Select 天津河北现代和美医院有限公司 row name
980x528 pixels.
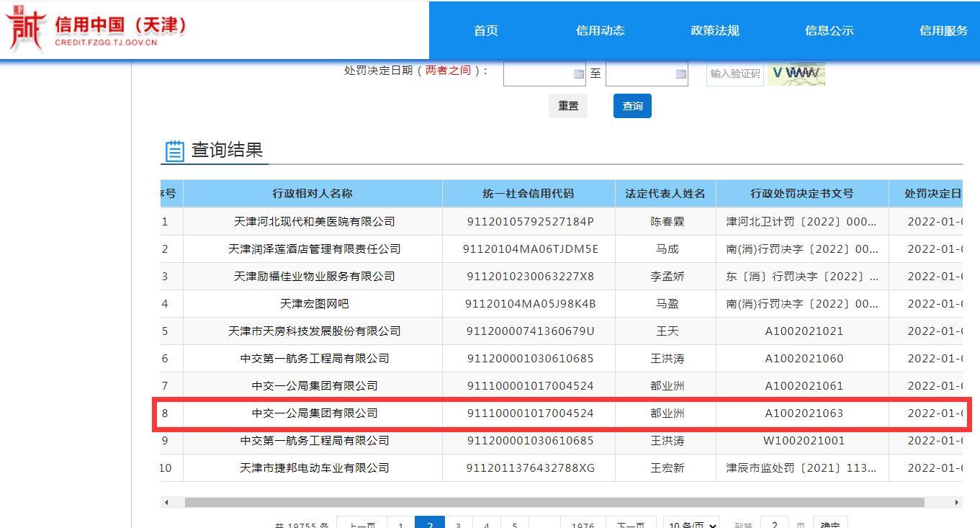click(315, 222)
